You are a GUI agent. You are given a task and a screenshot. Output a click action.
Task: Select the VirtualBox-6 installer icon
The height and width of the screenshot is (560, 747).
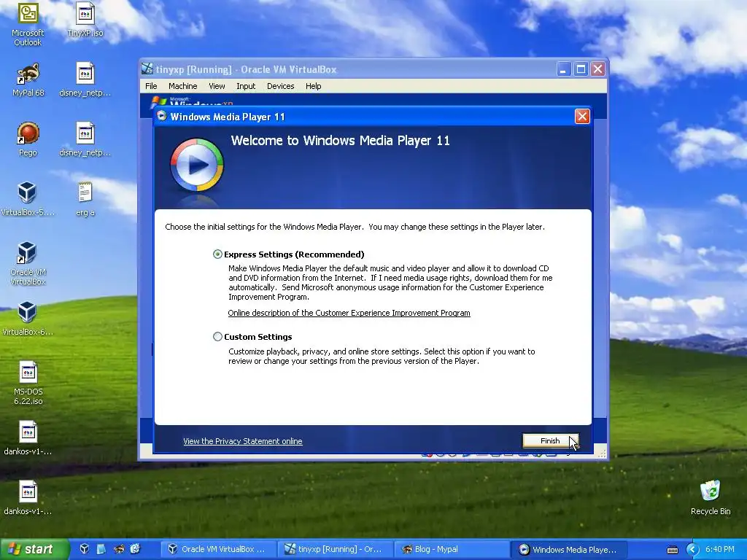pos(27,319)
